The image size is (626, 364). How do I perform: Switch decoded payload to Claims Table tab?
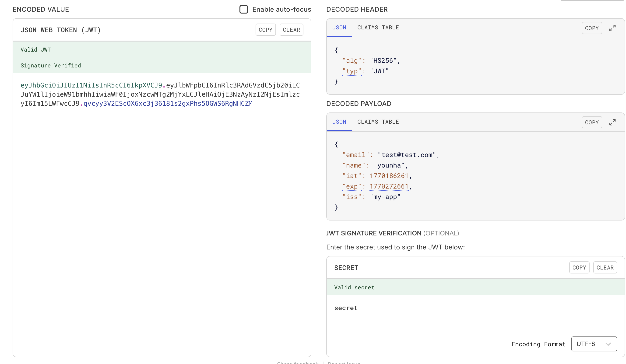coord(378,122)
